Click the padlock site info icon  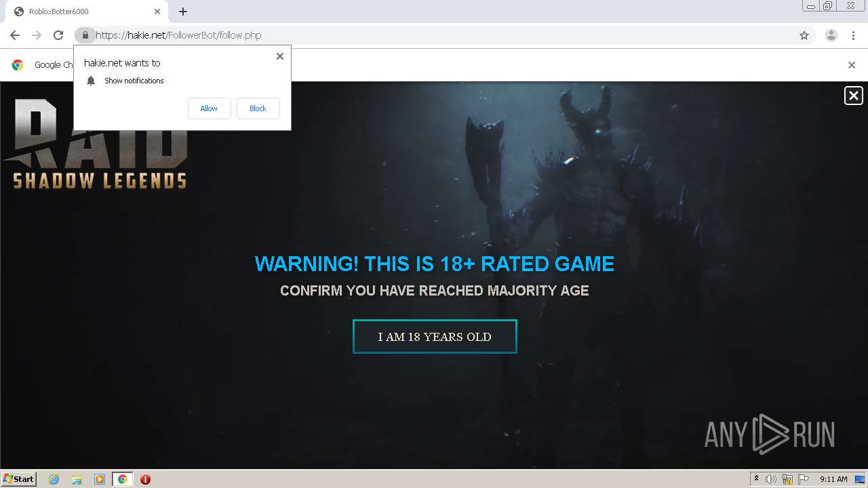tap(85, 35)
